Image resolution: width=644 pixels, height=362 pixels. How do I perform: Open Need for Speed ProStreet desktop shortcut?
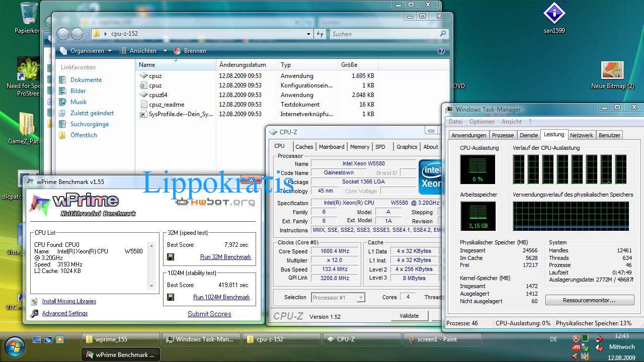(x=28, y=69)
